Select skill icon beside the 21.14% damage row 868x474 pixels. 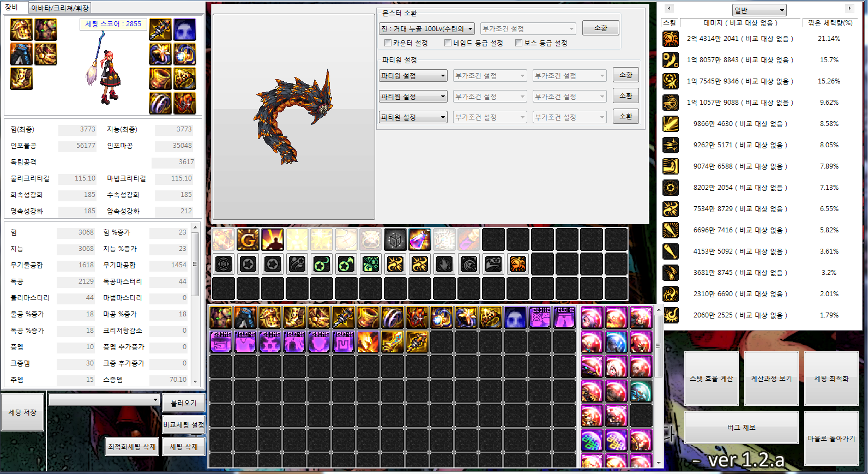point(671,39)
